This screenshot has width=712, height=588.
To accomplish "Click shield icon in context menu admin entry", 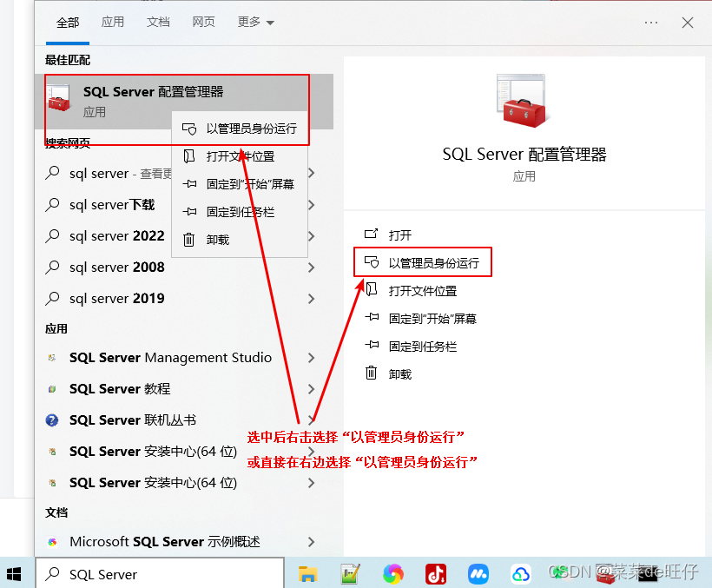I will pos(189,129).
